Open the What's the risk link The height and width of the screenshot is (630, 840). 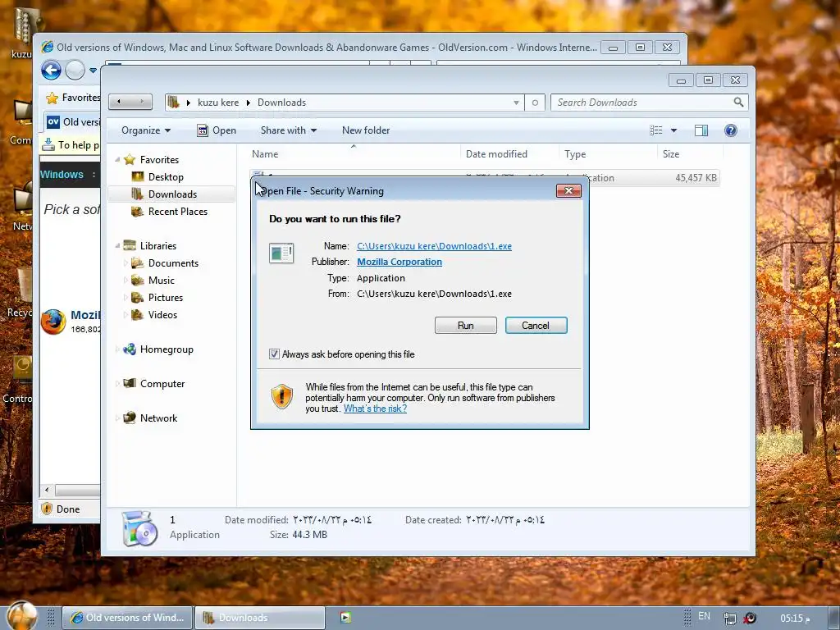pos(375,409)
